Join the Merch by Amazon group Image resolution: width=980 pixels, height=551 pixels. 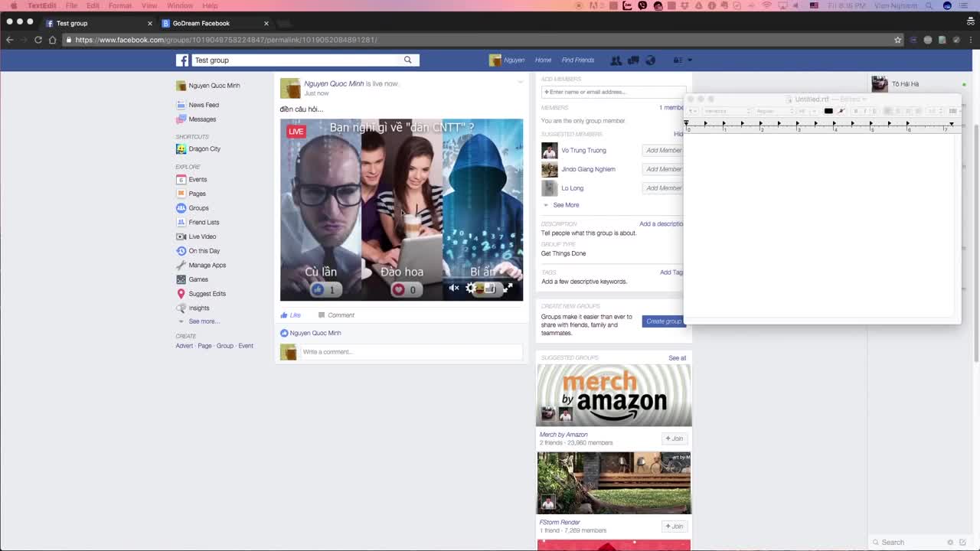coord(675,439)
